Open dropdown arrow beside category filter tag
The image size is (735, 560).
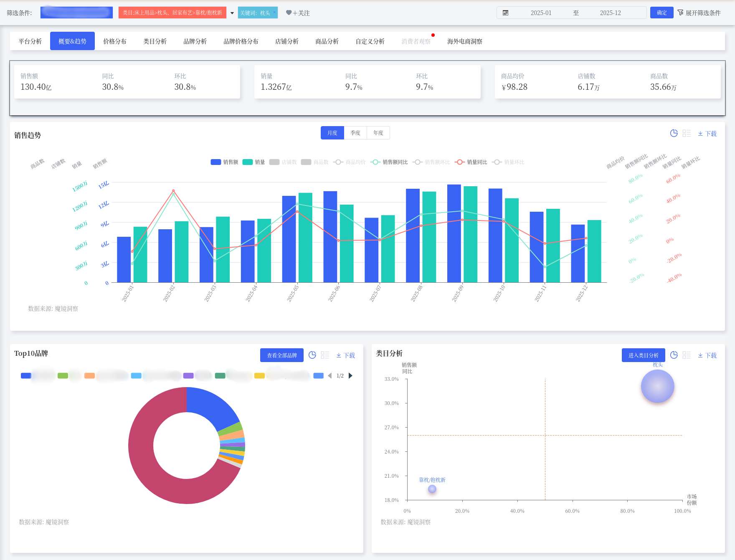(232, 13)
